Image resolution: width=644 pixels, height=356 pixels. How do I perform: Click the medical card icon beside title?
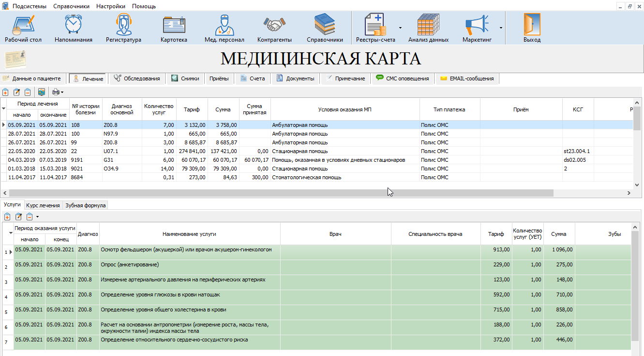point(15,59)
